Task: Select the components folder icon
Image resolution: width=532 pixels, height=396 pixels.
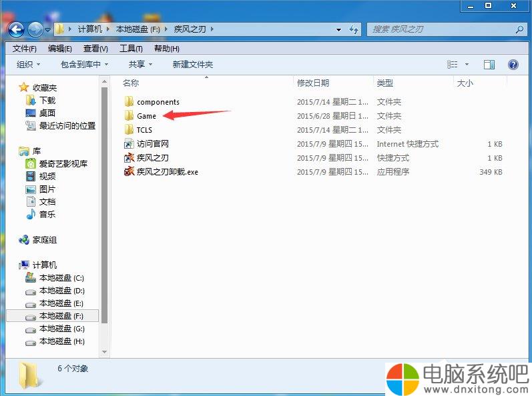Action: point(129,101)
